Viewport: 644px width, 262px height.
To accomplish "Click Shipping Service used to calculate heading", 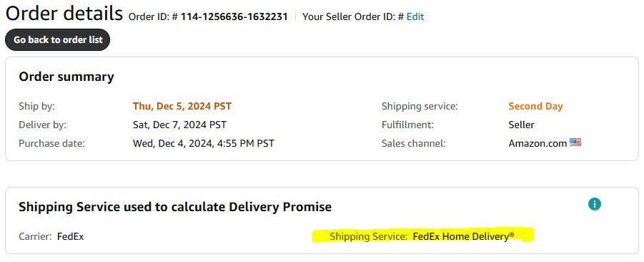I will [175, 207].
